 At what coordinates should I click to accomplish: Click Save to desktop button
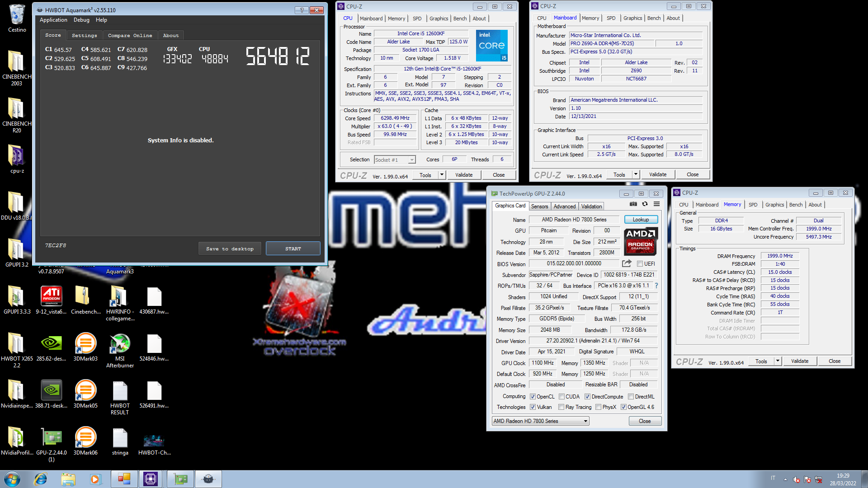230,249
